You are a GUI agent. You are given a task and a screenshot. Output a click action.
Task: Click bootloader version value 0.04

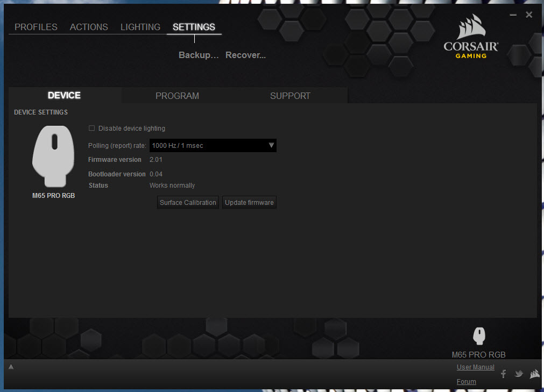pos(156,174)
